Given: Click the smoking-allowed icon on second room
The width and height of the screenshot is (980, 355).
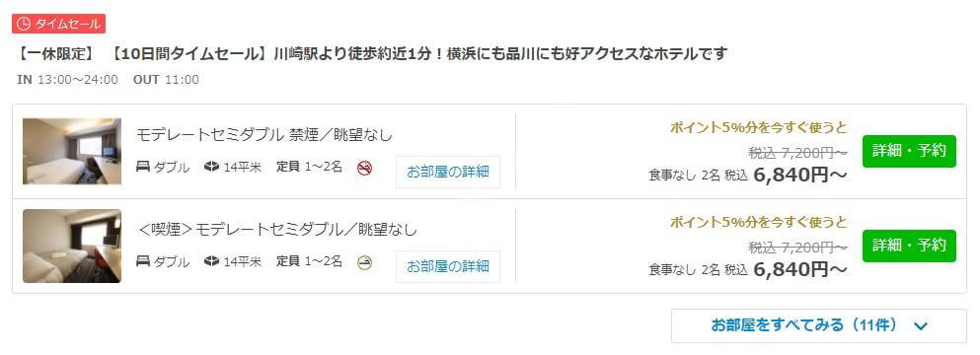Looking at the screenshot, I should click(x=364, y=262).
